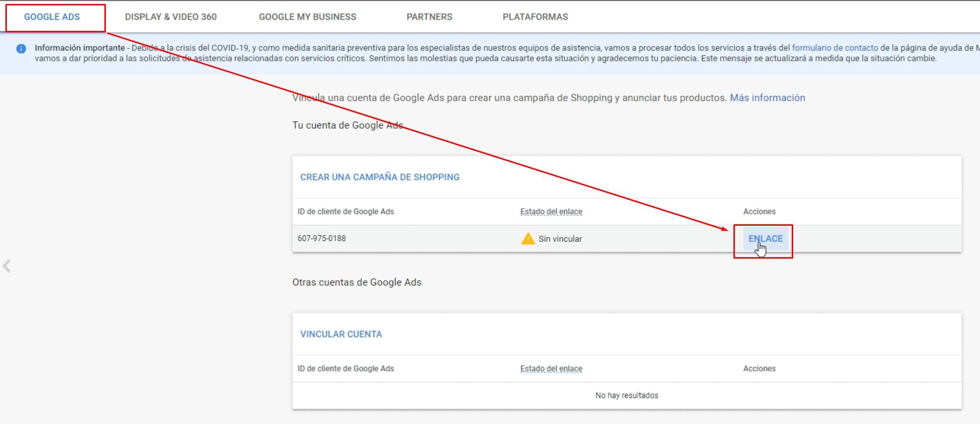This screenshot has height=424, width=980.
Task: Open the formulario de contacto link
Action: (835, 48)
